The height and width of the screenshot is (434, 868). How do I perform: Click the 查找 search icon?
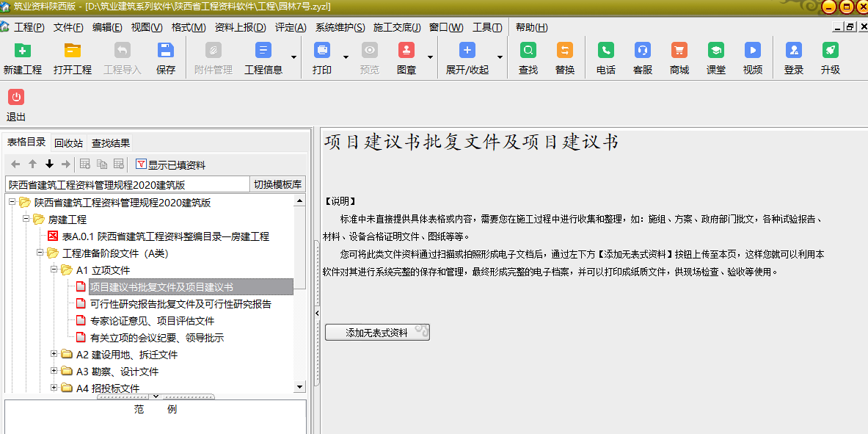point(528,51)
